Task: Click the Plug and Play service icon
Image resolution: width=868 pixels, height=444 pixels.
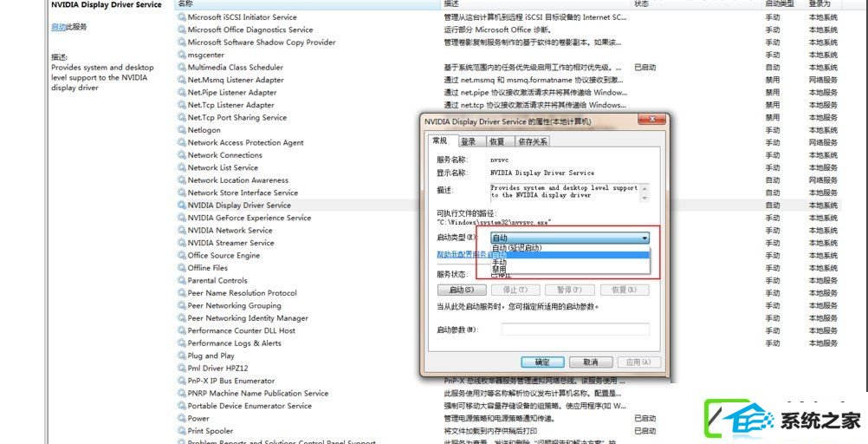Action: (x=182, y=356)
